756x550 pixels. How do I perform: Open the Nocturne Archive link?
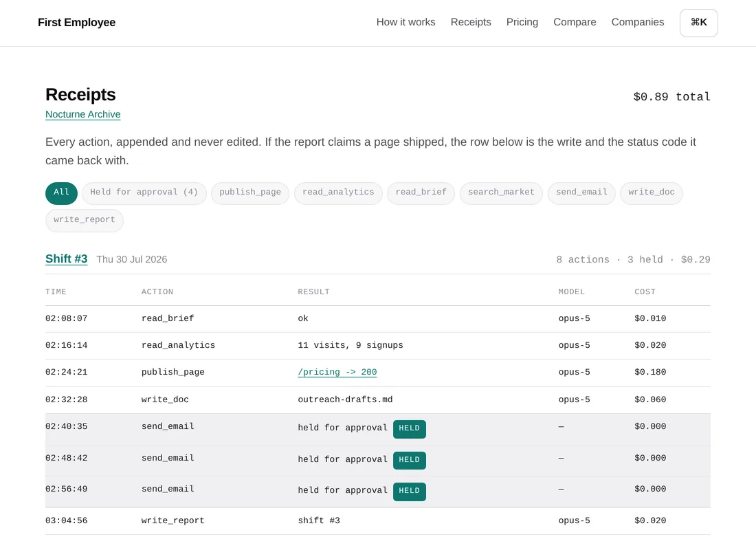pos(83,114)
